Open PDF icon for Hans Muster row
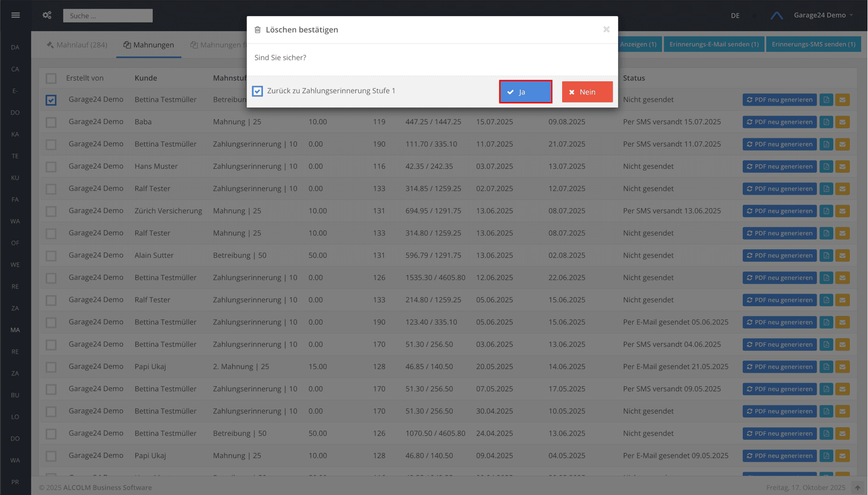 (826, 167)
